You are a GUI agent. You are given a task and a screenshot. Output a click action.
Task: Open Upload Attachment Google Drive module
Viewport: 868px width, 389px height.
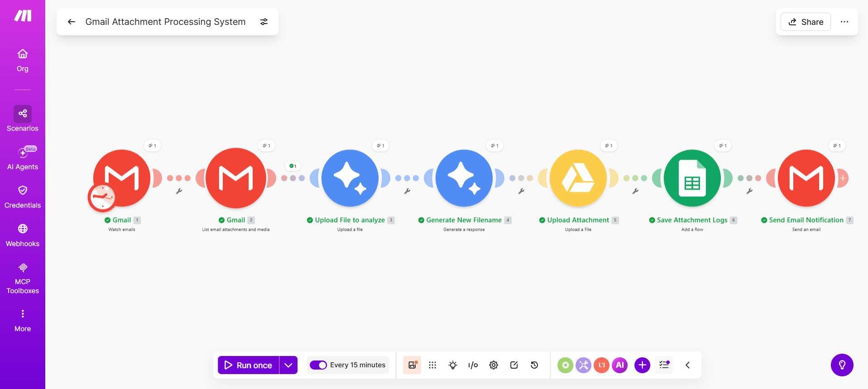(x=578, y=178)
